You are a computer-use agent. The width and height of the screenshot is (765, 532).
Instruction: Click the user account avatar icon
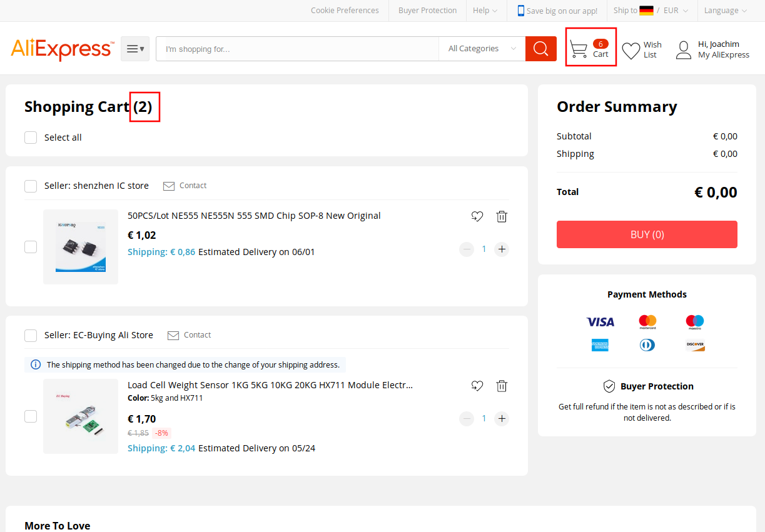684,50
